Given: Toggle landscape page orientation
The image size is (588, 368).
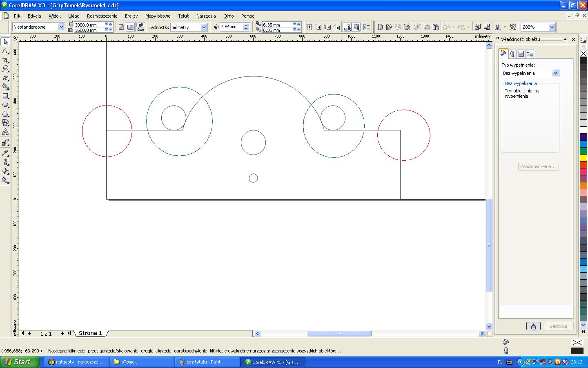Looking at the screenshot, I should point(130,27).
